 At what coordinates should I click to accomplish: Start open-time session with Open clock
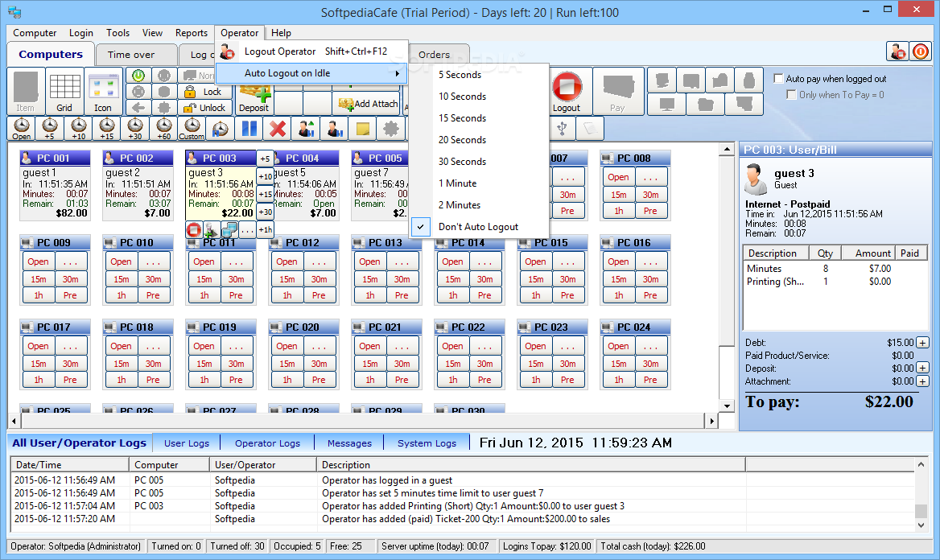22,128
